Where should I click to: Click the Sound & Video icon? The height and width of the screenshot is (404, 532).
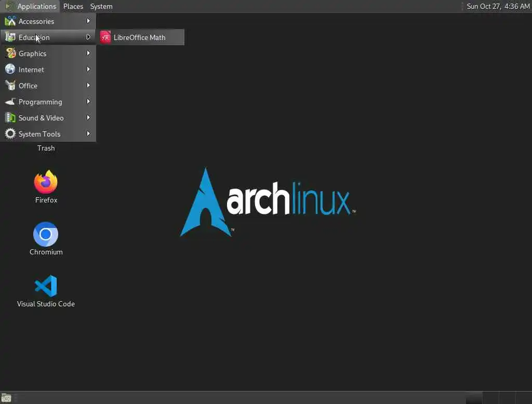click(x=10, y=118)
